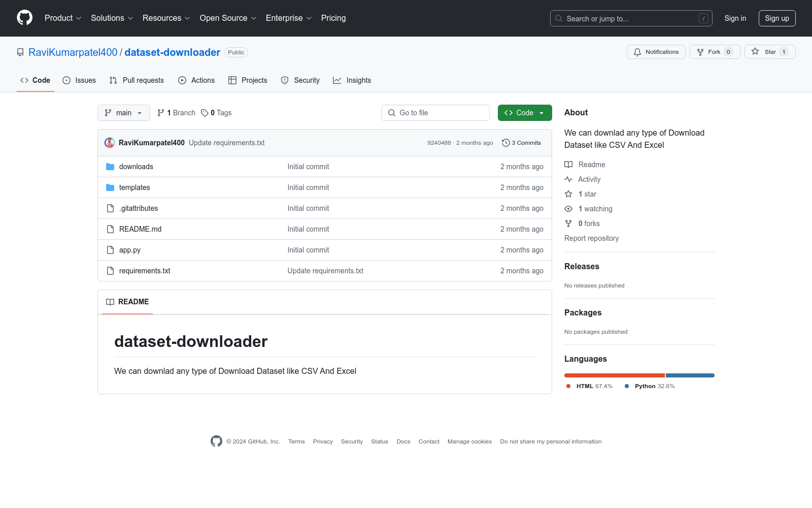Viewport: 812px width, 508px height.
Task: Click the bell icon in Notifications button
Action: [x=637, y=52]
